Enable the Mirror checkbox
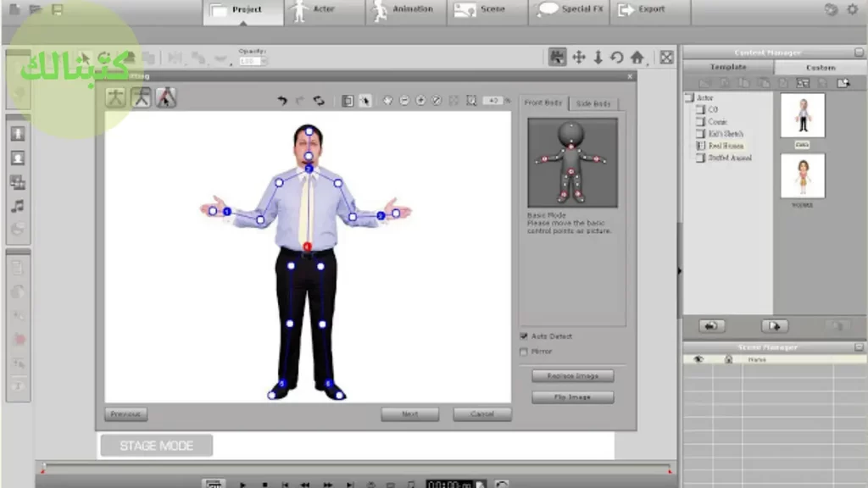Screen dimensions: 868x488 point(524,351)
